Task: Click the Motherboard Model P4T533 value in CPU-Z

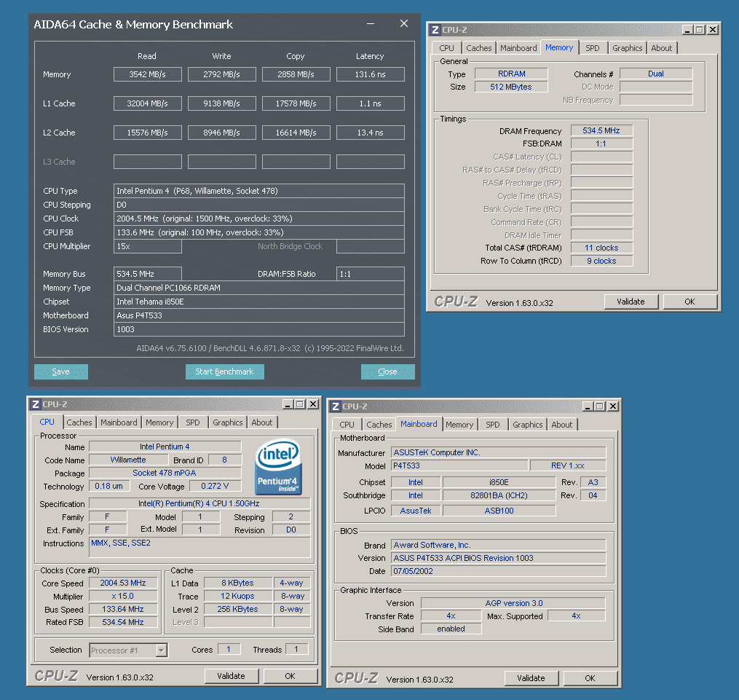Action: (459, 465)
